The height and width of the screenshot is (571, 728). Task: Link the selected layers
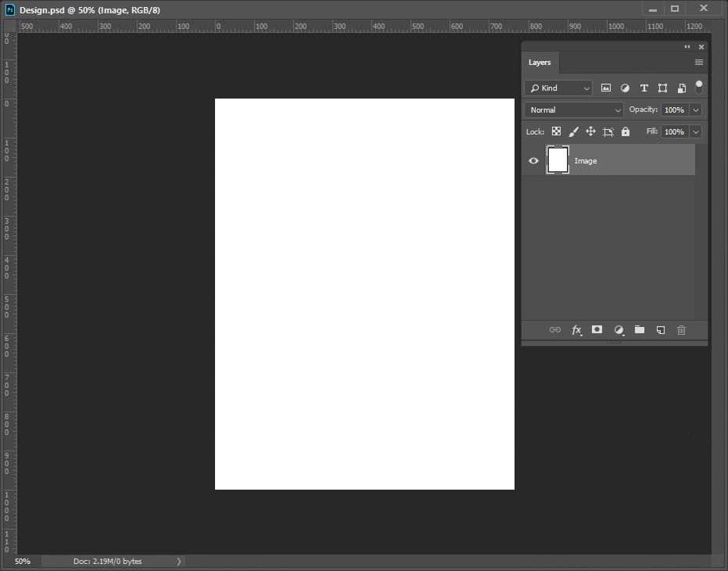[555, 329]
